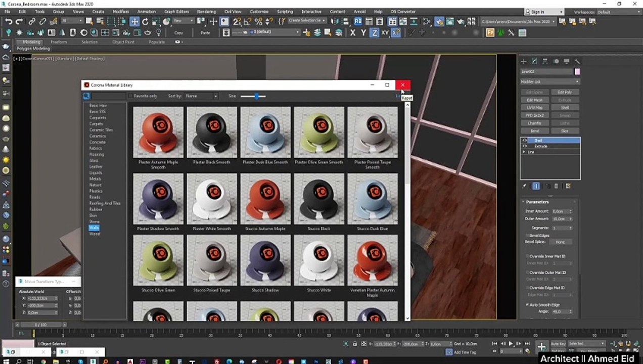Open the Modifiers menu

click(x=121, y=12)
